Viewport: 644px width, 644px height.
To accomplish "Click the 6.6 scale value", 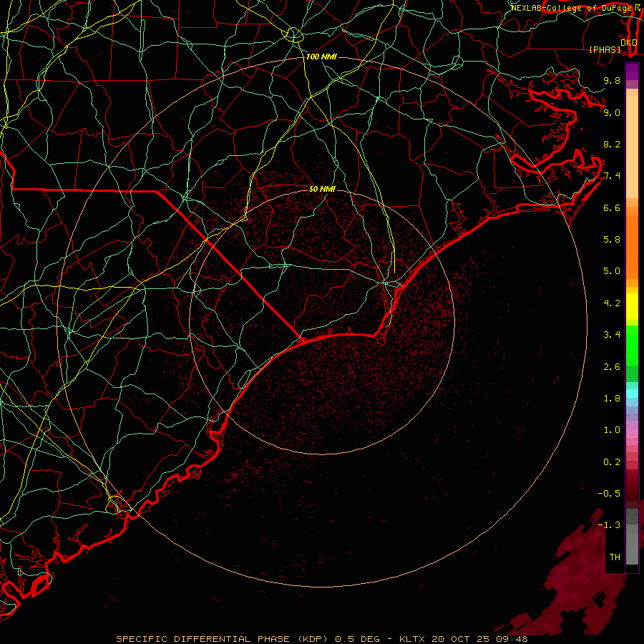I will [612, 208].
